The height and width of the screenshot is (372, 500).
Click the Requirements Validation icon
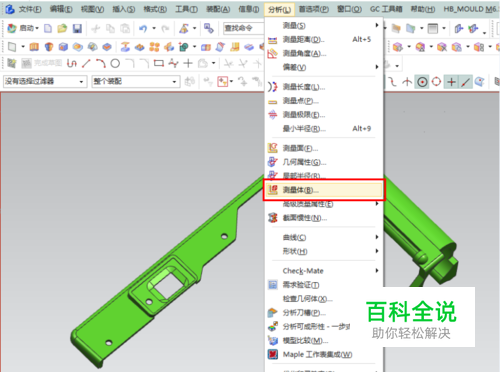tap(273, 285)
